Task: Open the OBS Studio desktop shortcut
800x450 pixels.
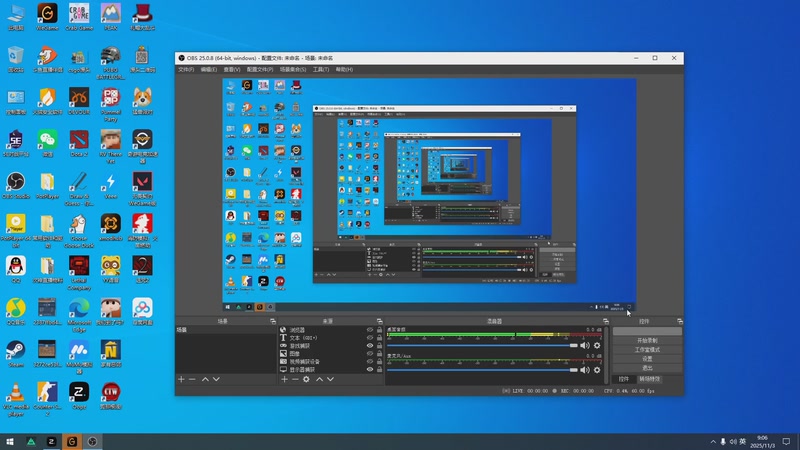Action: (x=16, y=186)
